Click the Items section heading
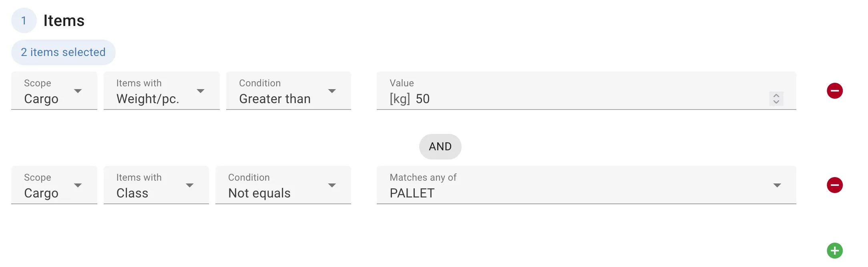 [x=64, y=20]
